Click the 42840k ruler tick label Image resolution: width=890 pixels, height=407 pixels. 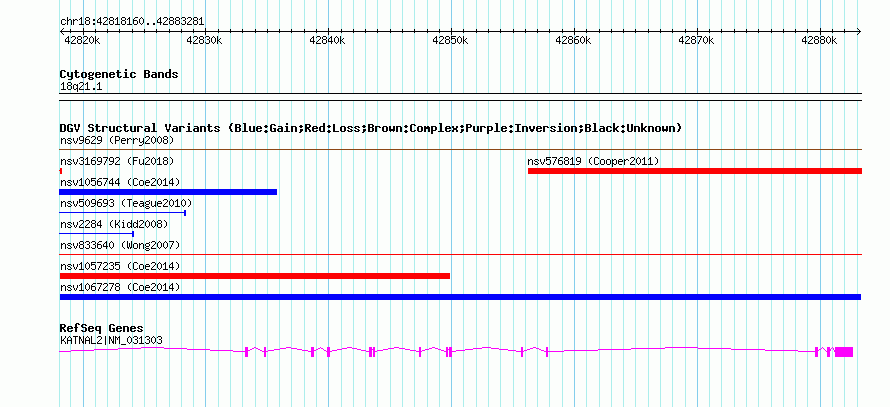(x=328, y=41)
